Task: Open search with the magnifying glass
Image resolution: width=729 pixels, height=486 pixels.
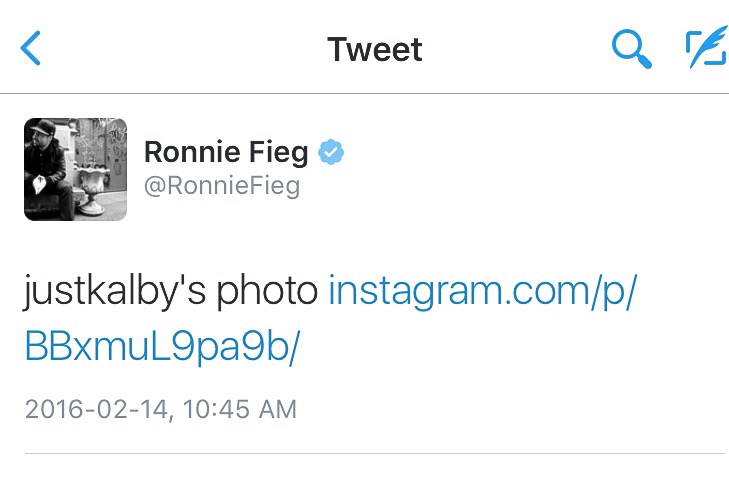Action: pyautogui.click(x=632, y=48)
